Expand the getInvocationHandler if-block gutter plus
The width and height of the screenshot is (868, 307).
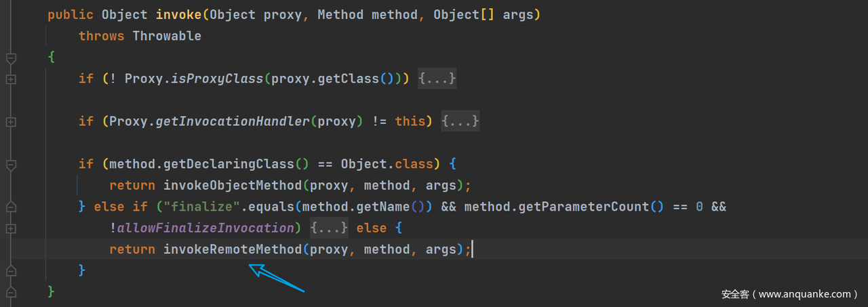click(x=11, y=122)
